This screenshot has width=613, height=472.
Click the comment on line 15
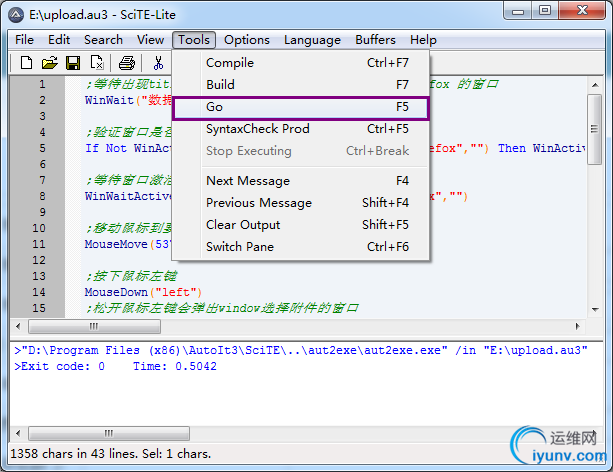coord(222,308)
